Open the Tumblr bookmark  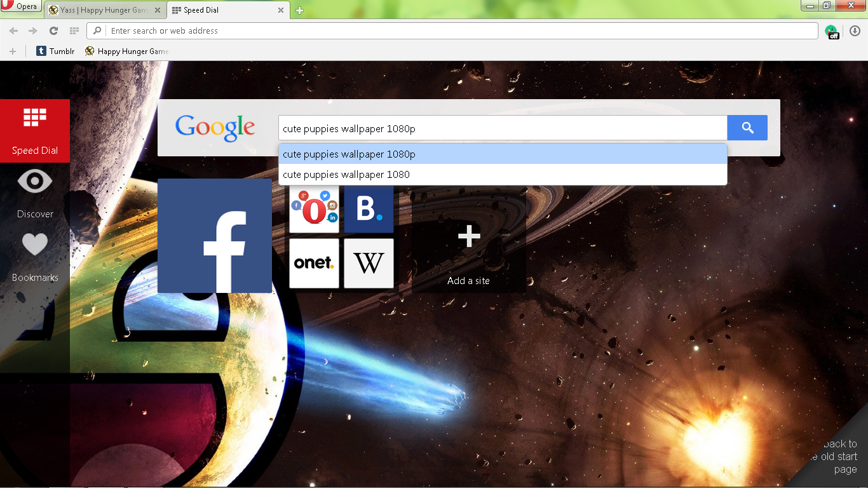coord(55,51)
